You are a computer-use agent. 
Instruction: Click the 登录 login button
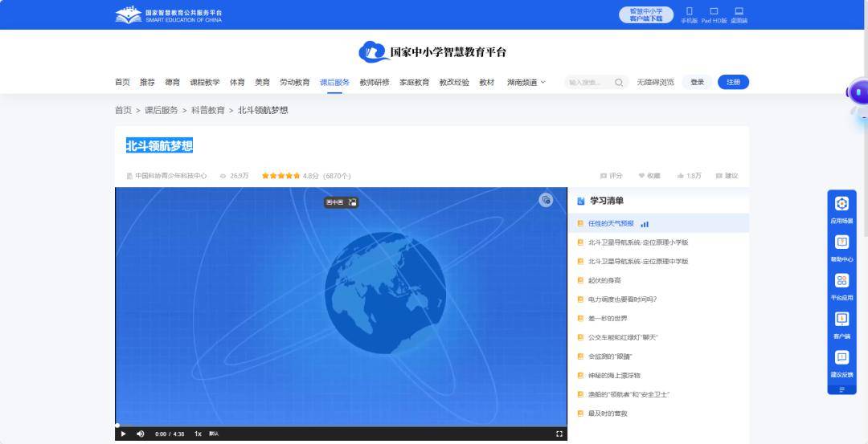point(697,83)
